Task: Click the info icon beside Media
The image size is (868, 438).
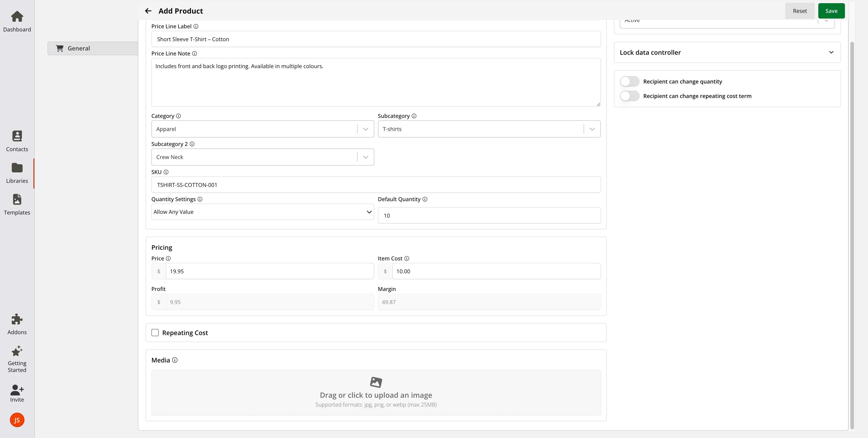Action: pos(175,360)
